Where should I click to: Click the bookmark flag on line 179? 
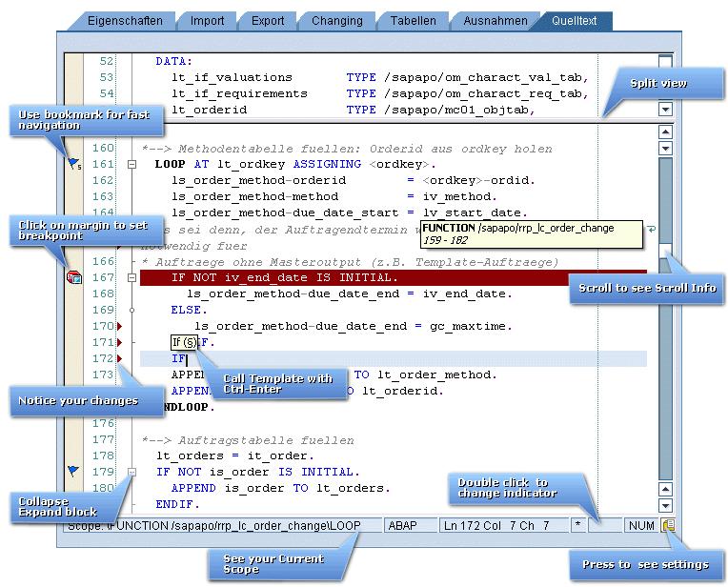click(x=73, y=471)
